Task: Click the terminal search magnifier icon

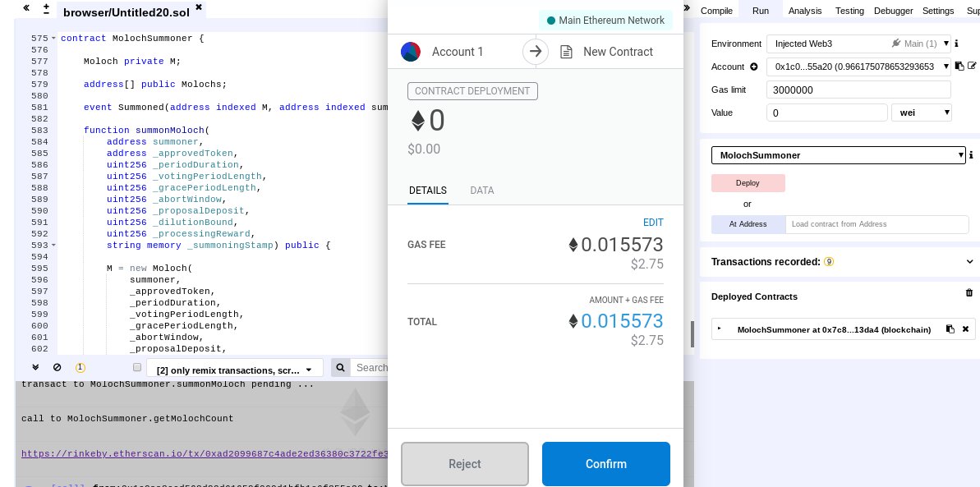Action: (x=341, y=368)
